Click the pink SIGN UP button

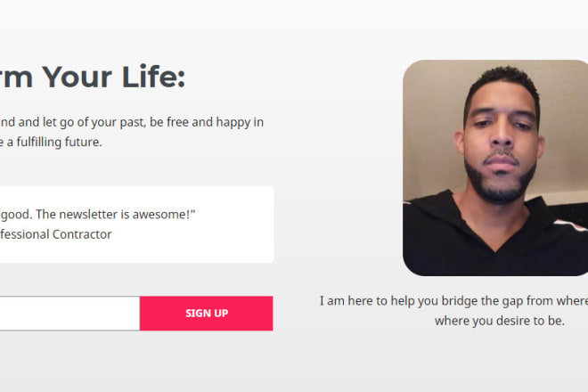pyautogui.click(x=207, y=314)
